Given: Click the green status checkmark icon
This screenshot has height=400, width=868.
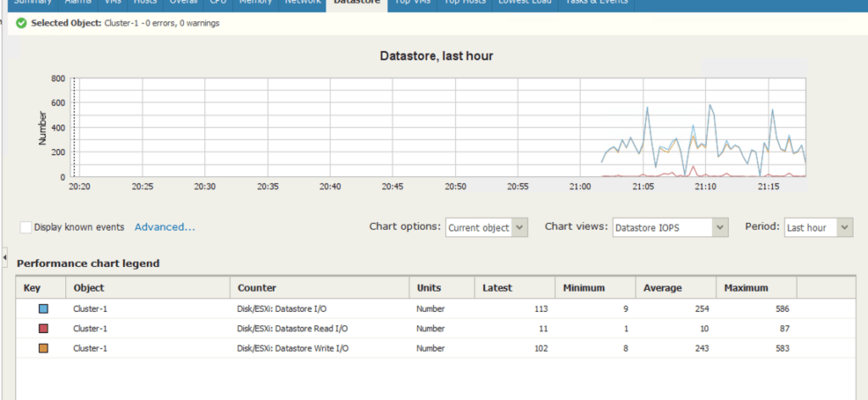Looking at the screenshot, I should click(21, 23).
